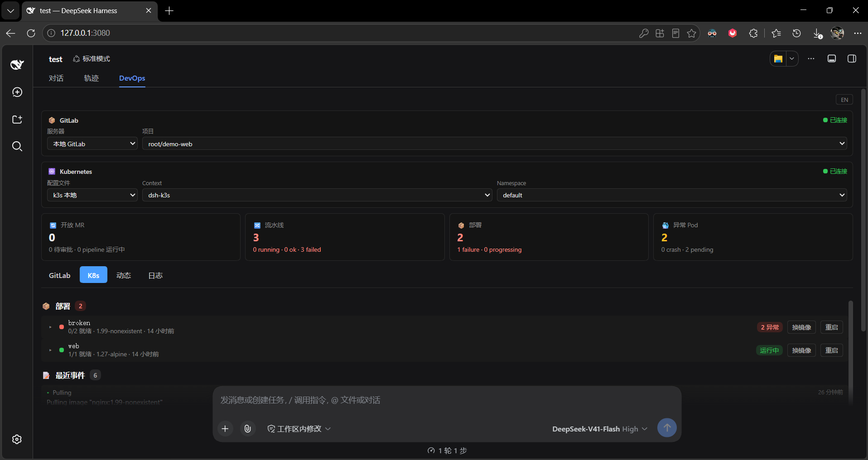868x460 pixels.
Task: Click 重启 for the web deployment
Action: point(832,350)
